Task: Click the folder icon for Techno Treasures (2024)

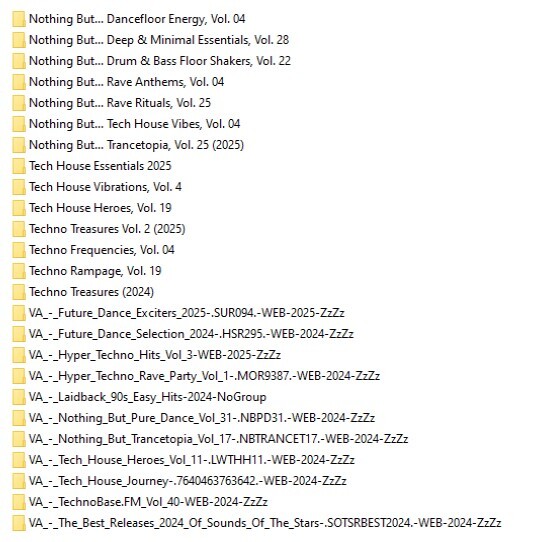Action: tap(19, 292)
